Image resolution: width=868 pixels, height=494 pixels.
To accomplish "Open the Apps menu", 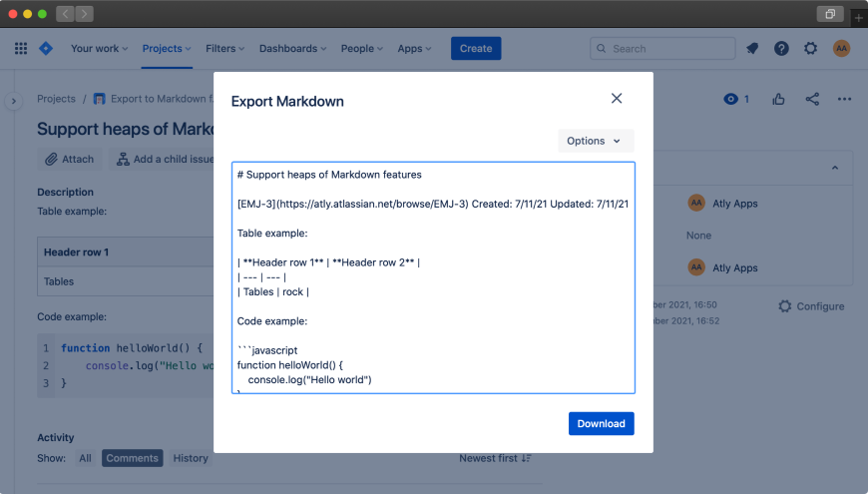I will pos(414,48).
